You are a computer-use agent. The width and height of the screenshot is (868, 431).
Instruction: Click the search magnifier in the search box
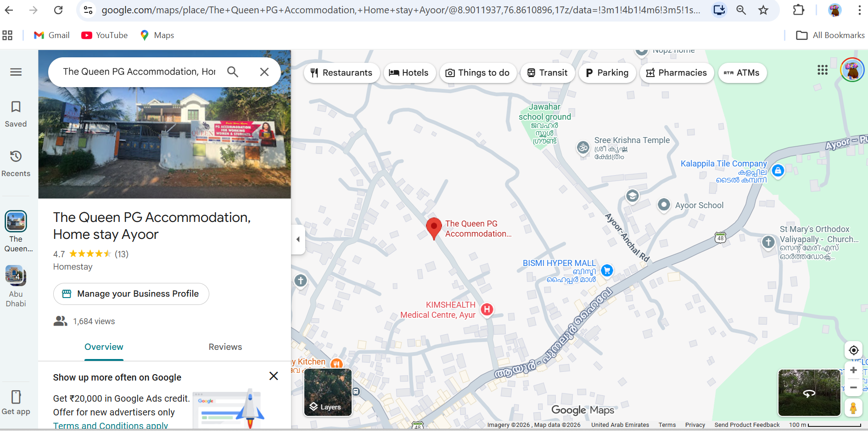233,72
